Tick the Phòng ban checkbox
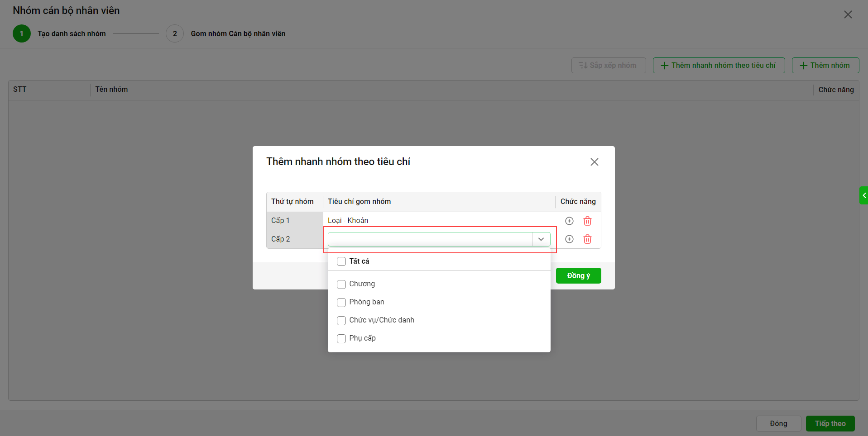 pyautogui.click(x=341, y=302)
